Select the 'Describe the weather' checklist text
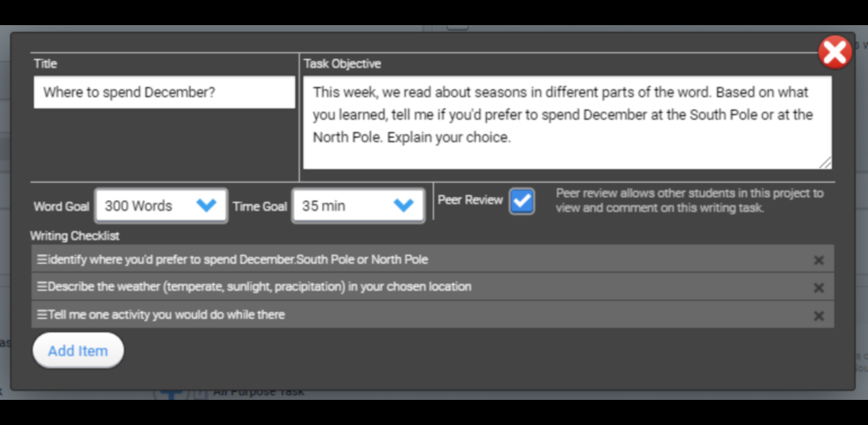The height and width of the screenshot is (425, 868). pos(260,286)
